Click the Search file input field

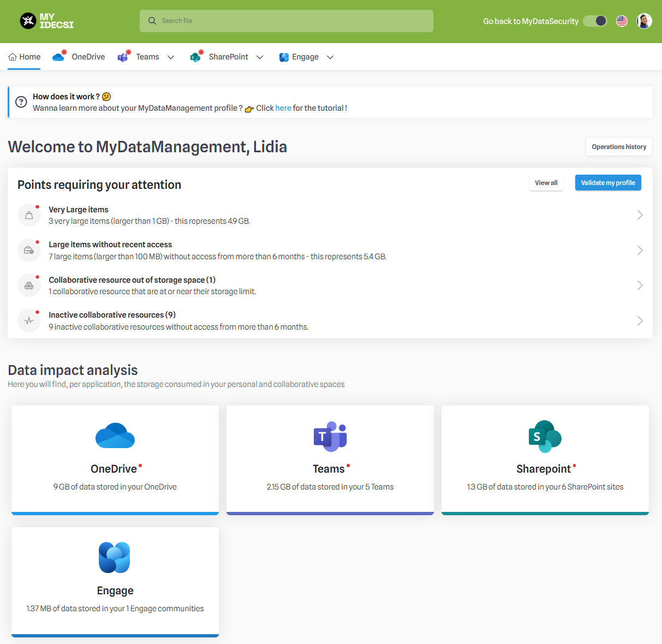click(x=287, y=21)
